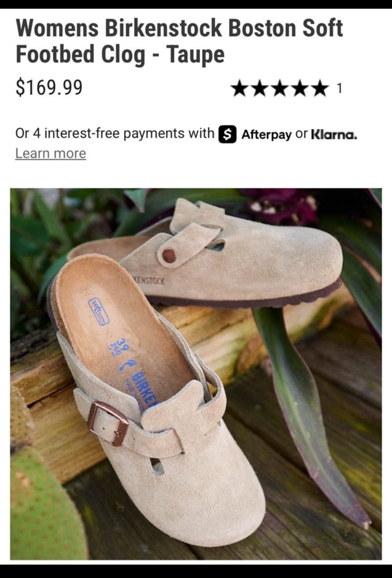Viewport: 392px width, 578px height.
Task: Click the second rating star
Action: coord(260,89)
